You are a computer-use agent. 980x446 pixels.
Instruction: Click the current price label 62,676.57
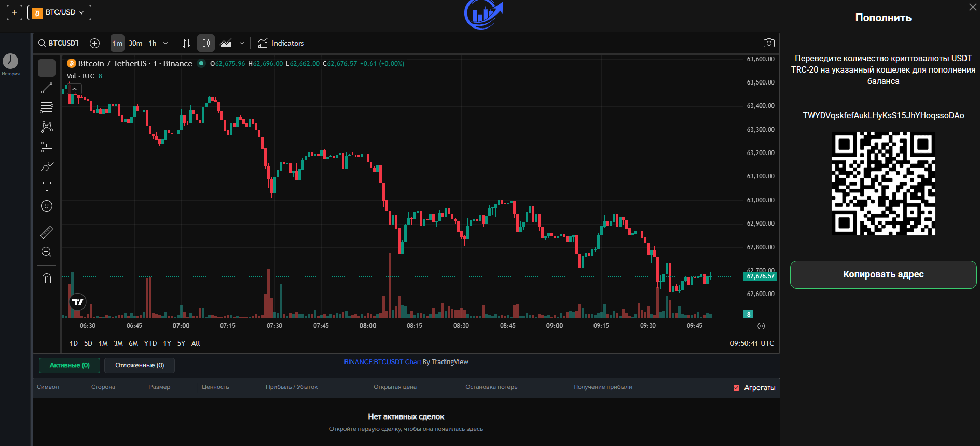pyautogui.click(x=760, y=276)
